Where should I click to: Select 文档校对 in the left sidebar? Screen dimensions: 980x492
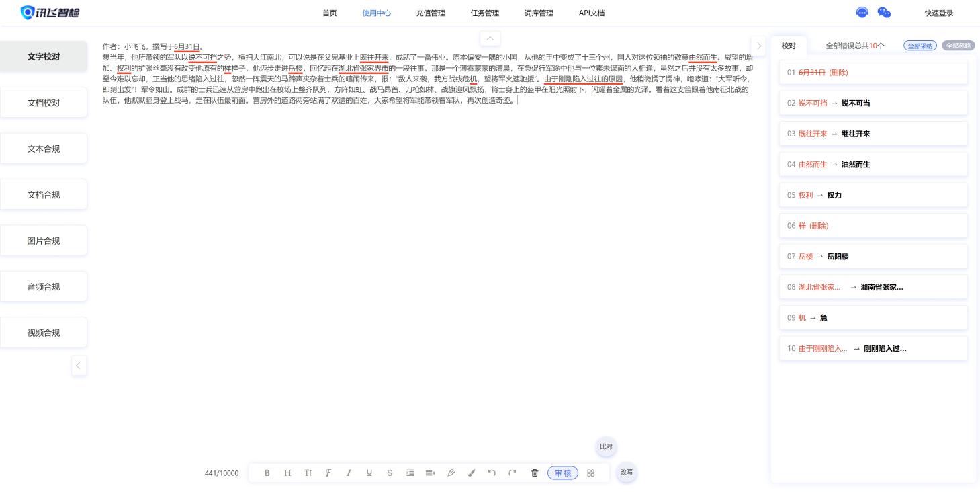pos(44,103)
